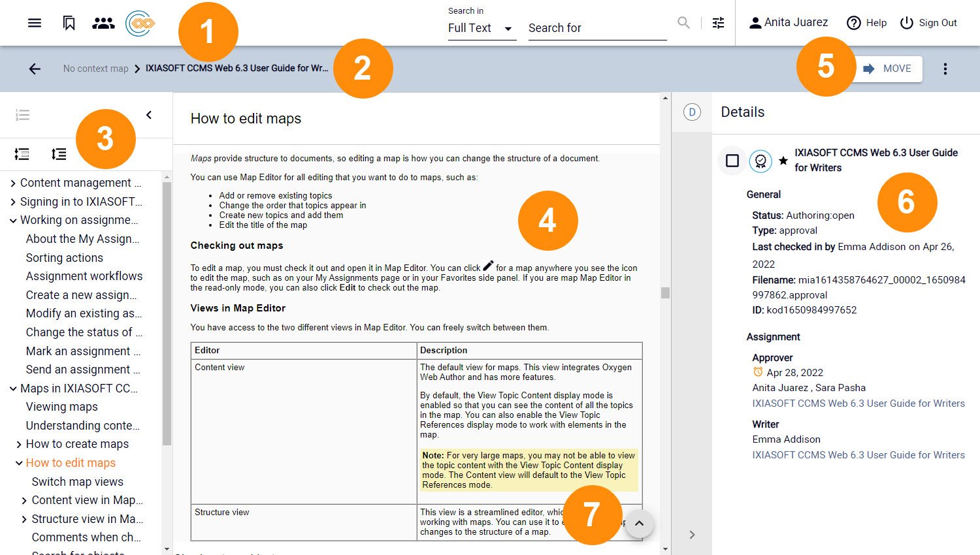Click the alarm clock due date icon
980x555 pixels.
[x=758, y=372]
